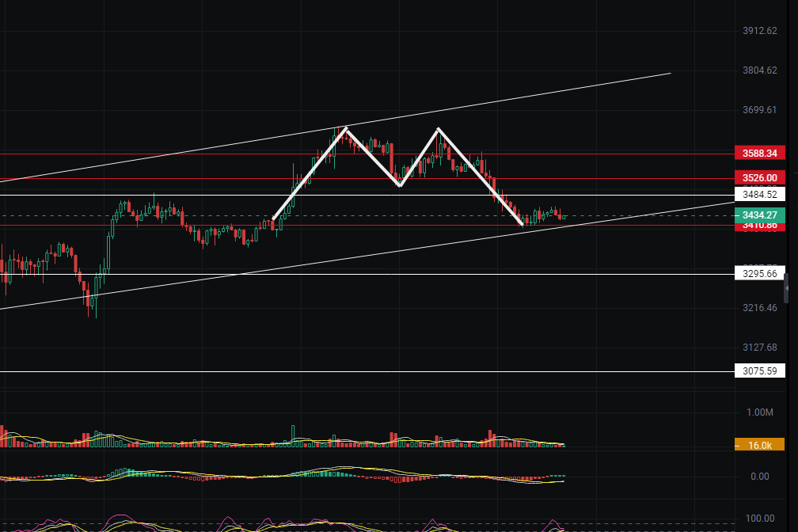The image size is (798, 532).
Task: Click the 3484.52 white price label
Action: click(x=759, y=195)
